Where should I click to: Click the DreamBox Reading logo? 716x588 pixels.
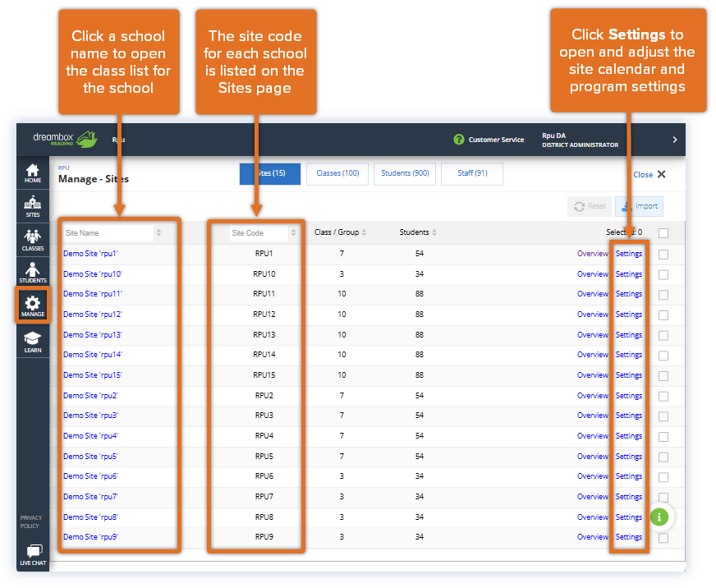(x=65, y=139)
